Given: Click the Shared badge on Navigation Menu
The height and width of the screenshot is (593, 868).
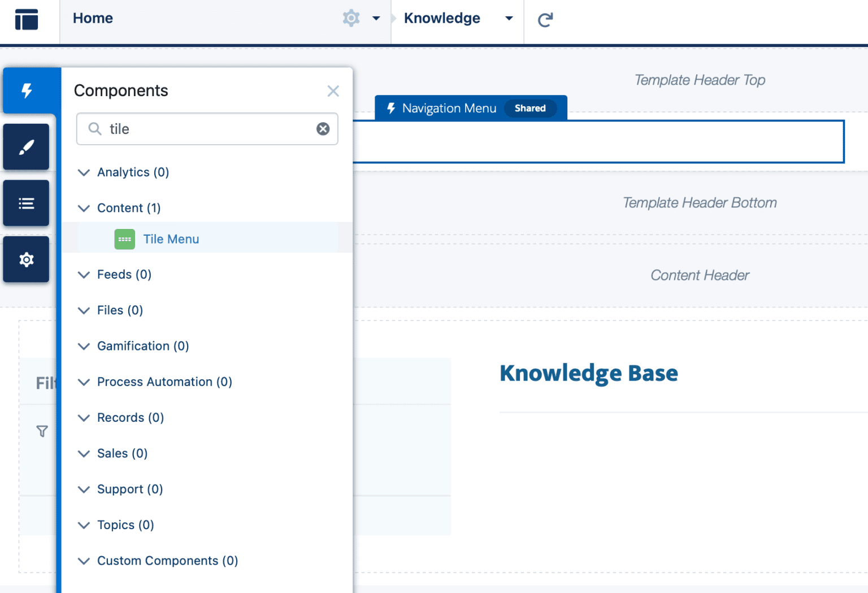Looking at the screenshot, I should 530,108.
